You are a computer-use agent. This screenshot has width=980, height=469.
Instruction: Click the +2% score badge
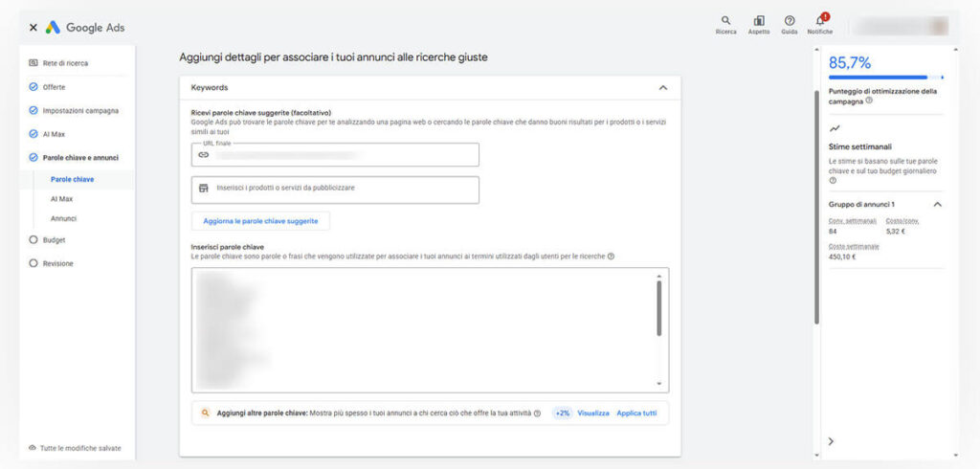(562, 413)
